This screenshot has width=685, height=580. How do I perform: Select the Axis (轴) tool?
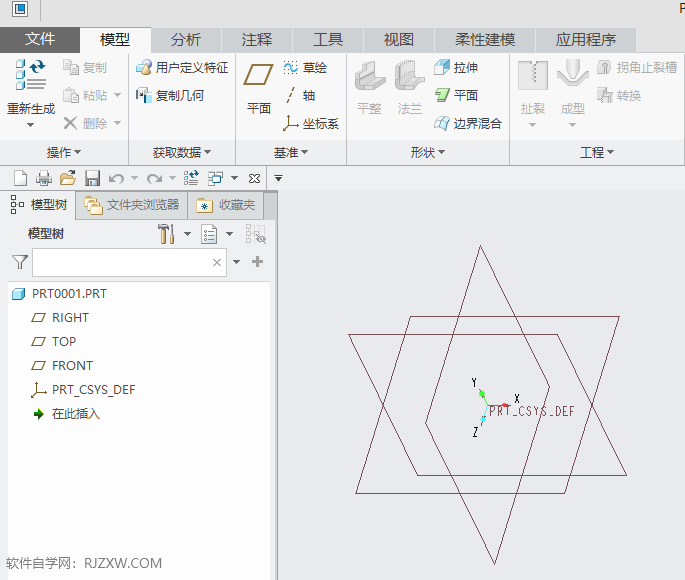click(x=299, y=95)
